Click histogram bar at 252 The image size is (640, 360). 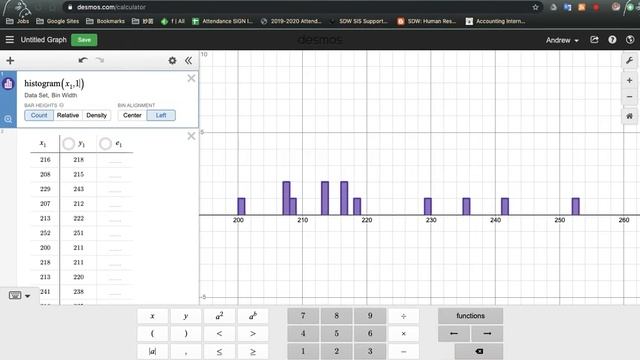point(576,207)
